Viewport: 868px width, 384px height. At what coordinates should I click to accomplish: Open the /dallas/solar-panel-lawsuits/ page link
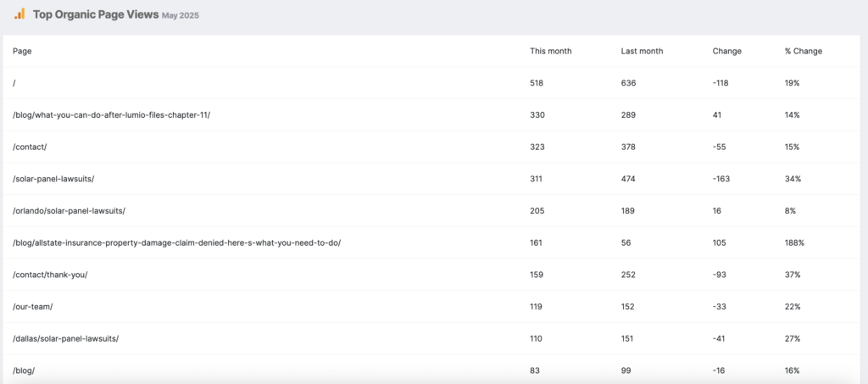[x=65, y=338]
